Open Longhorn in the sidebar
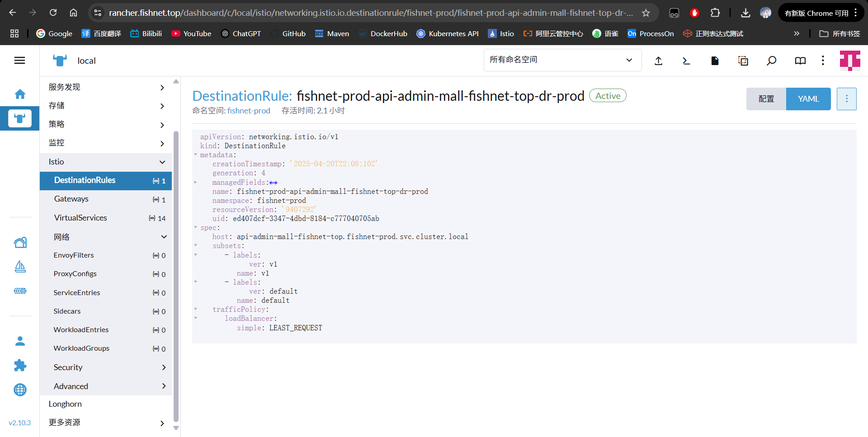Screen dimensions: 868x437 106,404
